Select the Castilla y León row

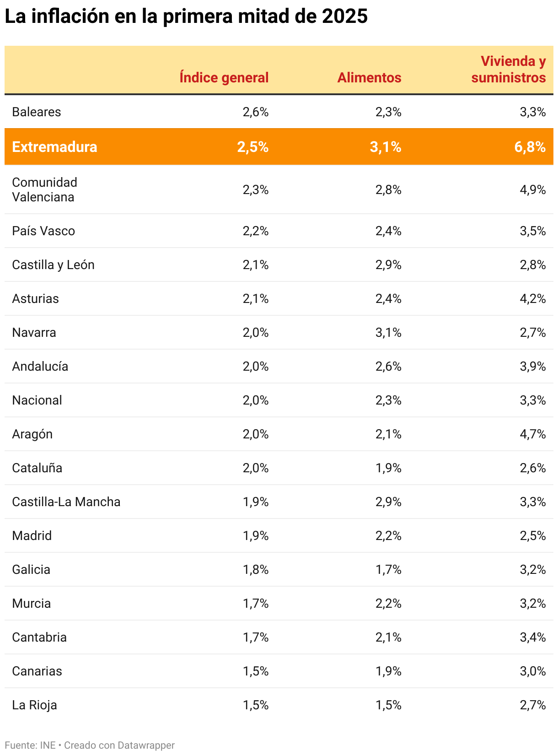(x=279, y=265)
